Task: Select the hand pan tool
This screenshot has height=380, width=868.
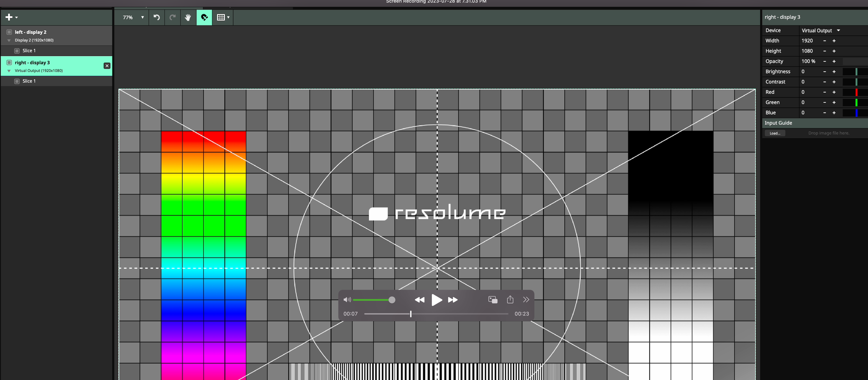Action: (x=188, y=17)
